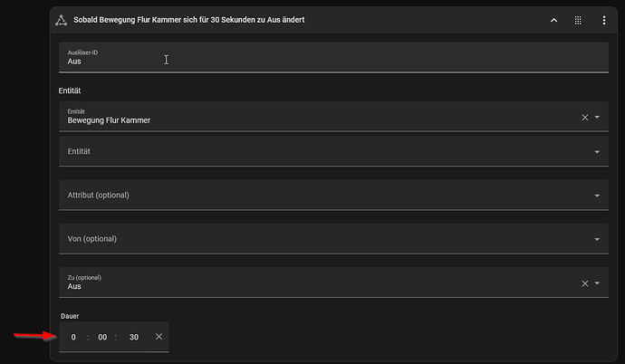Clear the Bewegung Flur Kammer entity selection
This screenshot has height=364, width=625.
tap(585, 118)
